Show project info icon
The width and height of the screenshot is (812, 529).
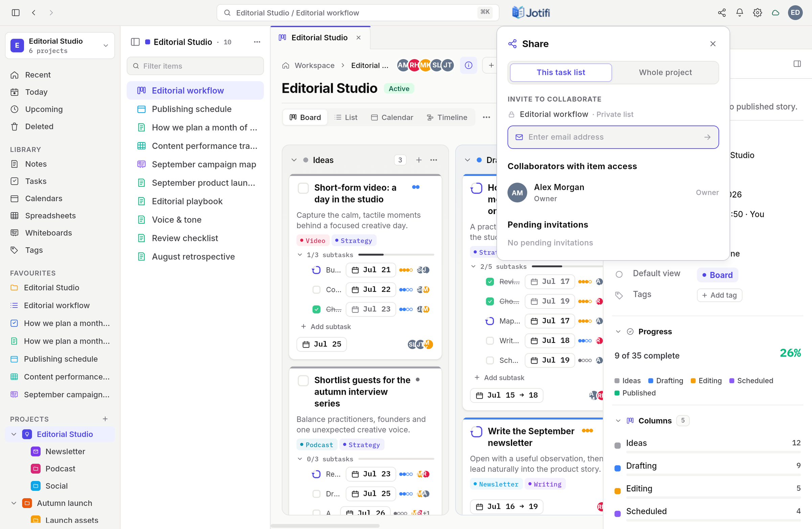pyautogui.click(x=469, y=65)
